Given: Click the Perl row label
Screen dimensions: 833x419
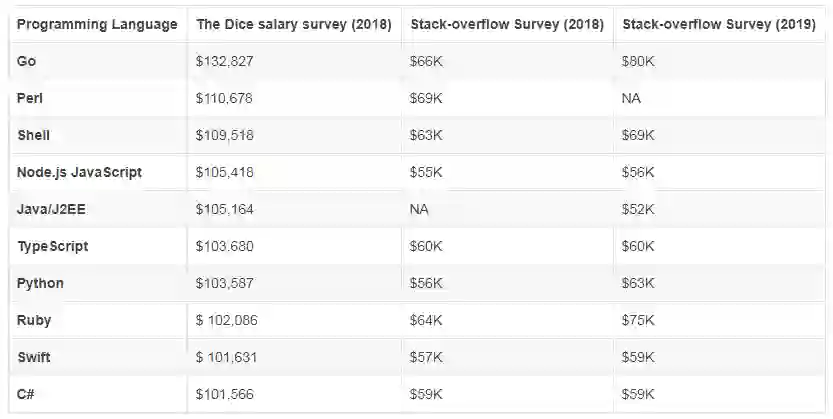Looking at the screenshot, I should point(30,99).
